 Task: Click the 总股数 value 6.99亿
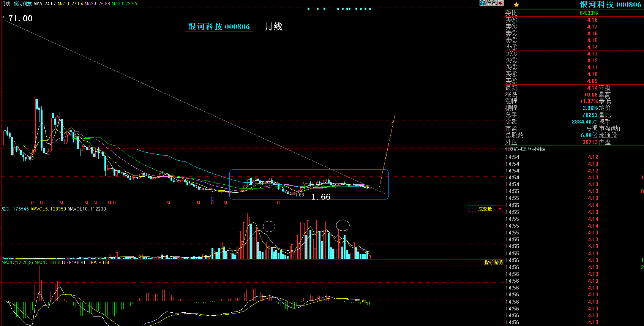click(x=589, y=136)
